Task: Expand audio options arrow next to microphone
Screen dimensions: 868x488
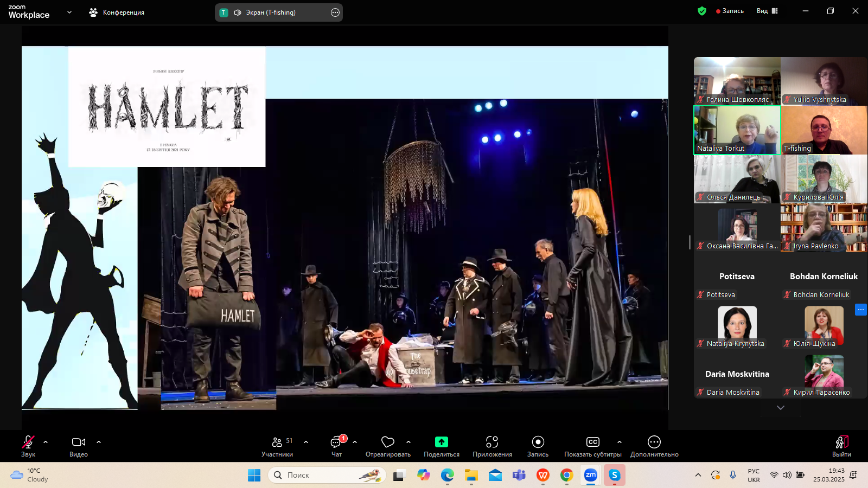Action: pyautogui.click(x=46, y=442)
